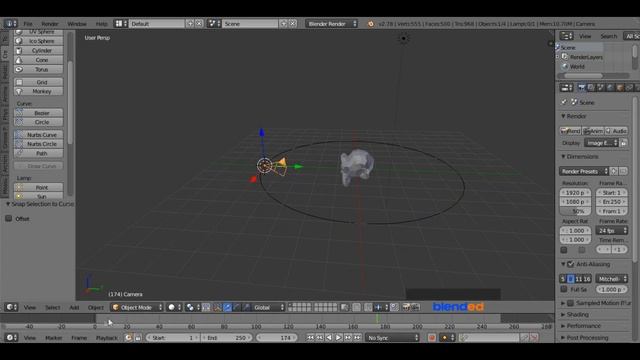The height and width of the screenshot is (360, 640).
Task: Click the green current-frame marker in timeline
Action: pos(377,318)
